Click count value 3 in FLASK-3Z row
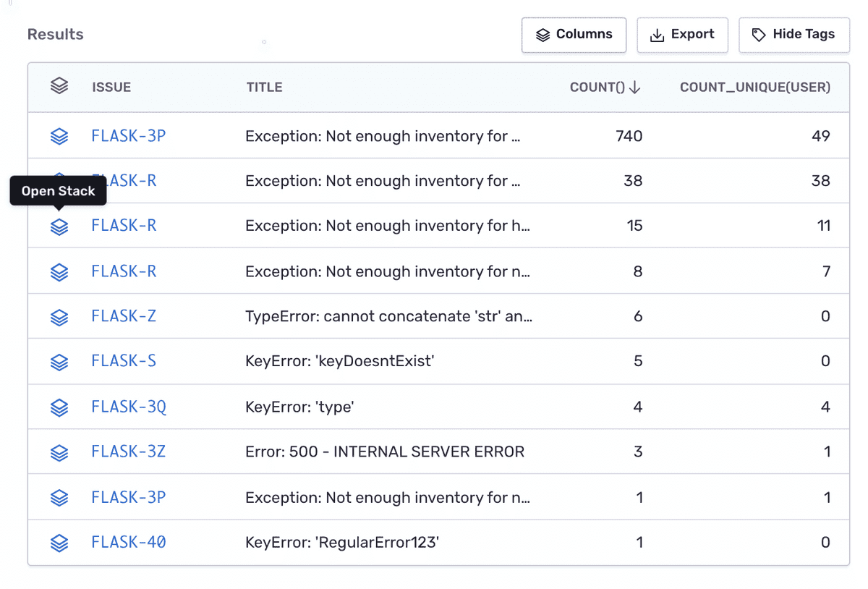The height and width of the screenshot is (589, 868). click(x=638, y=452)
